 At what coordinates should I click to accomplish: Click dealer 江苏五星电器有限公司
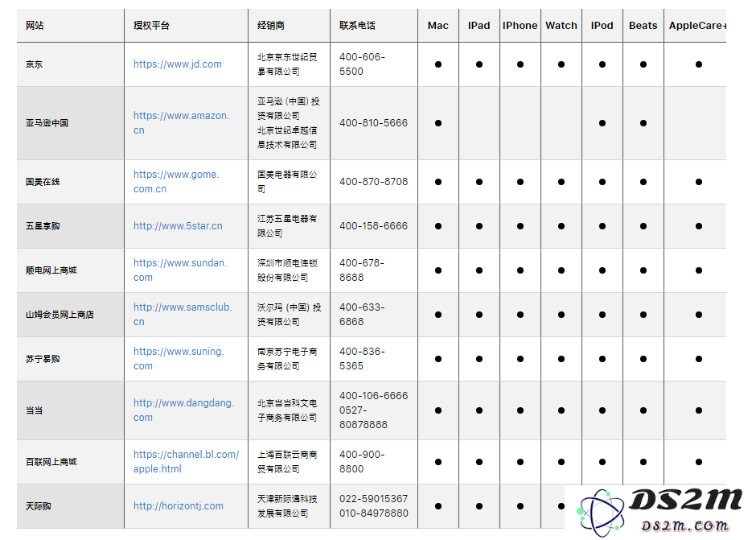[x=287, y=226]
